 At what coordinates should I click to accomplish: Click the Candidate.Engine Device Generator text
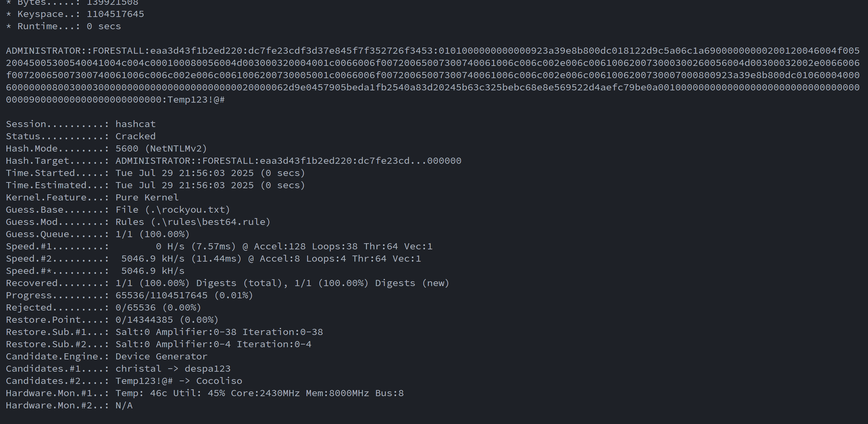(x=161, y=357)
